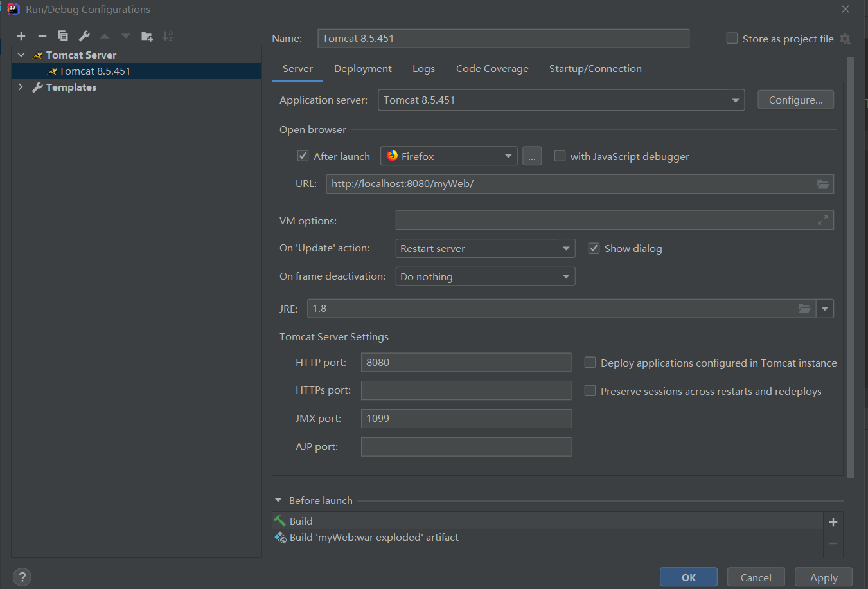The width and height of the screenshot is (868, 589).
Task: Click the JMX port field
Action: pos(466,419)
